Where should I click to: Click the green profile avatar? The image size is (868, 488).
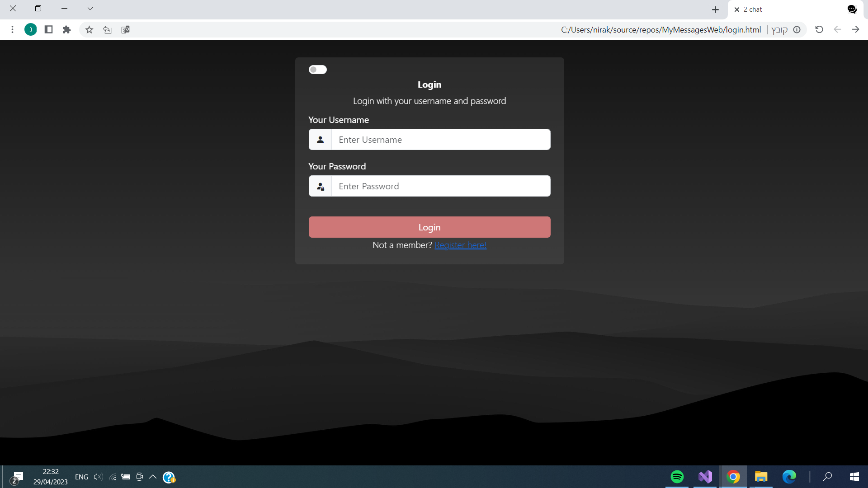(x=30, y=30)
